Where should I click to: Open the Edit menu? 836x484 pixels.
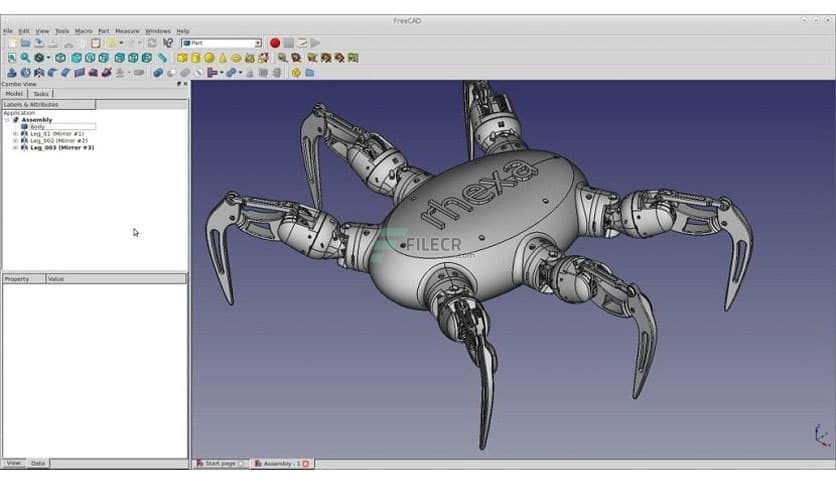(24, 31)
